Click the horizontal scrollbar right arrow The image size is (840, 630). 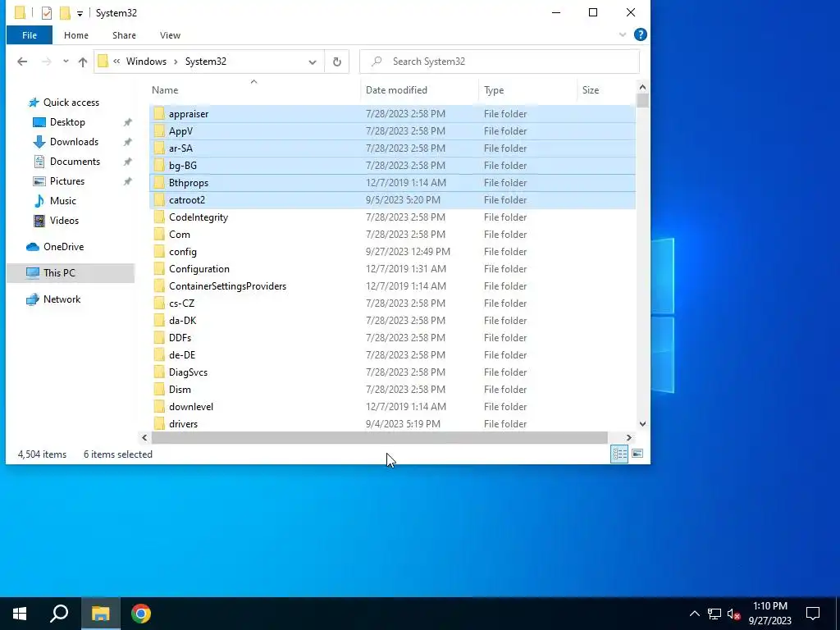[x=629, y=438]
